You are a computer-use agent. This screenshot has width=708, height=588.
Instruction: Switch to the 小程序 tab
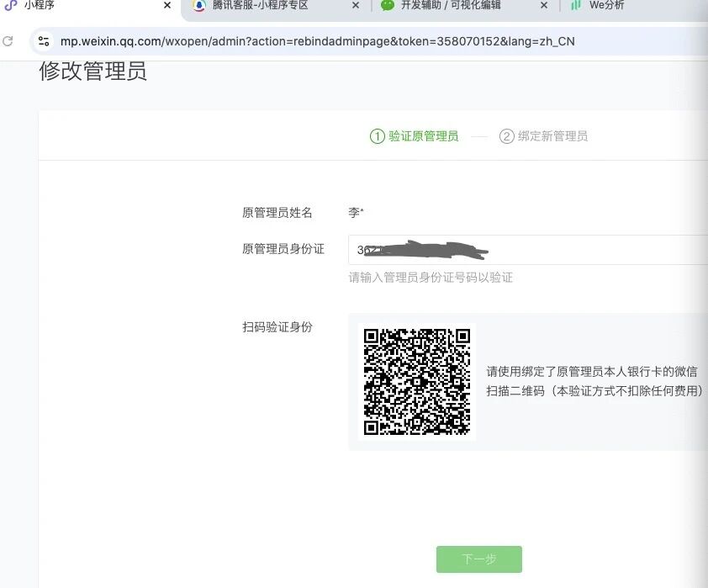[90, 6]
